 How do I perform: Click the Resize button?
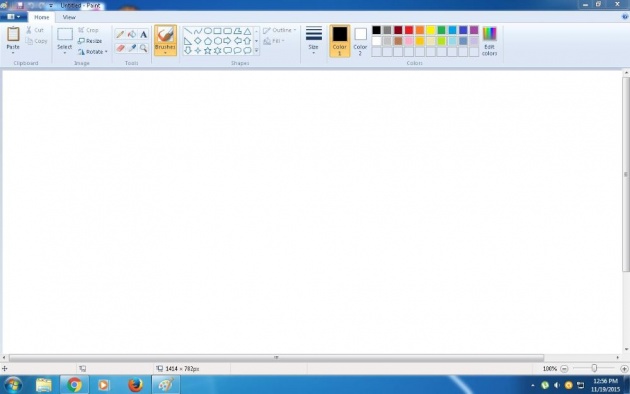pos(90,41)
